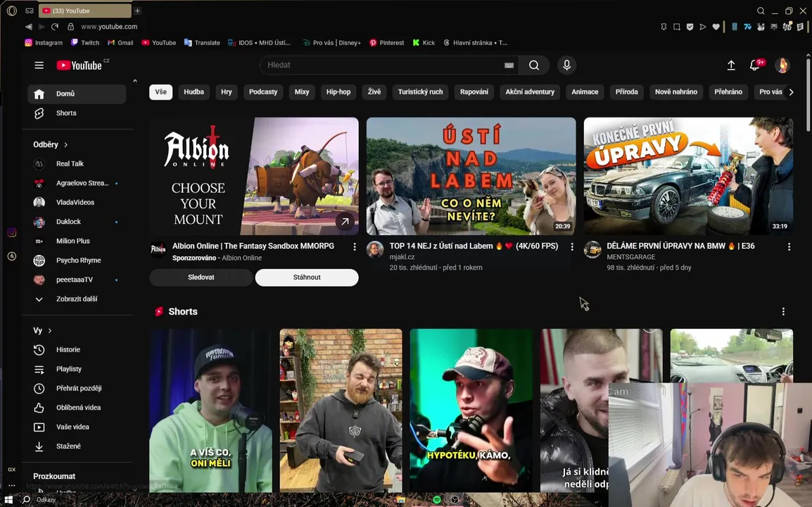Screen dimensions: 812x507
Task: Play the BMW první úpravy thumbnail
Action: [x=688, y=176]
